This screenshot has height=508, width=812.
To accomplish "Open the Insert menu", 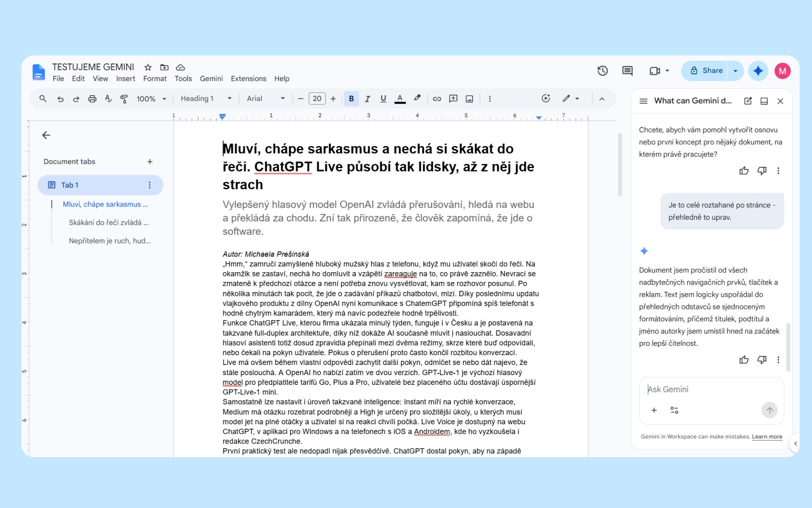I will pyautogui.click(x=126, y=79).
